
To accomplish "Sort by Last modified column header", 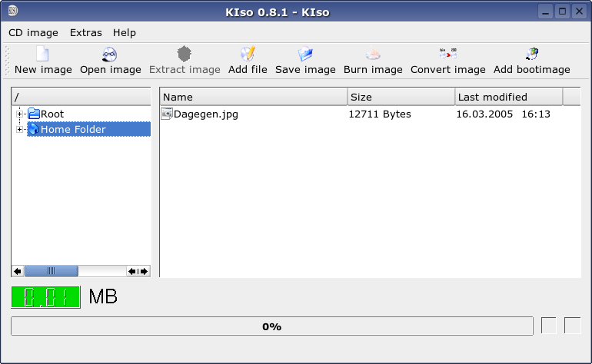I will click(509, 97).
